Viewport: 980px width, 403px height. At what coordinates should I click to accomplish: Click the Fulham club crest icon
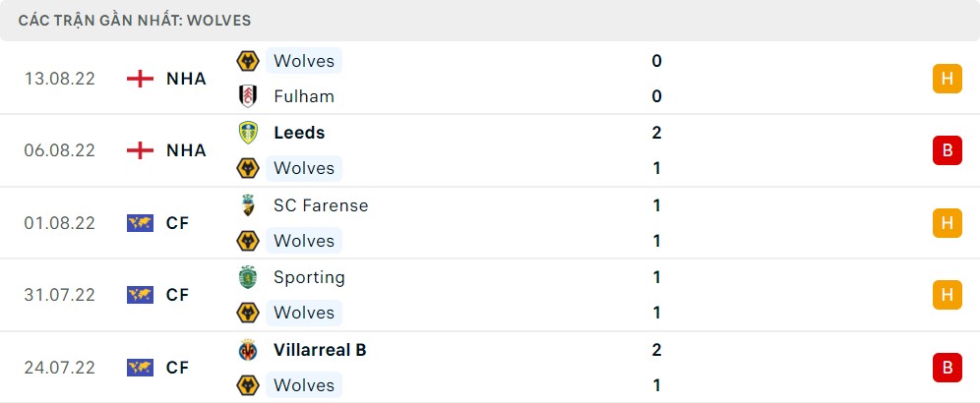[x=248, y=96]
